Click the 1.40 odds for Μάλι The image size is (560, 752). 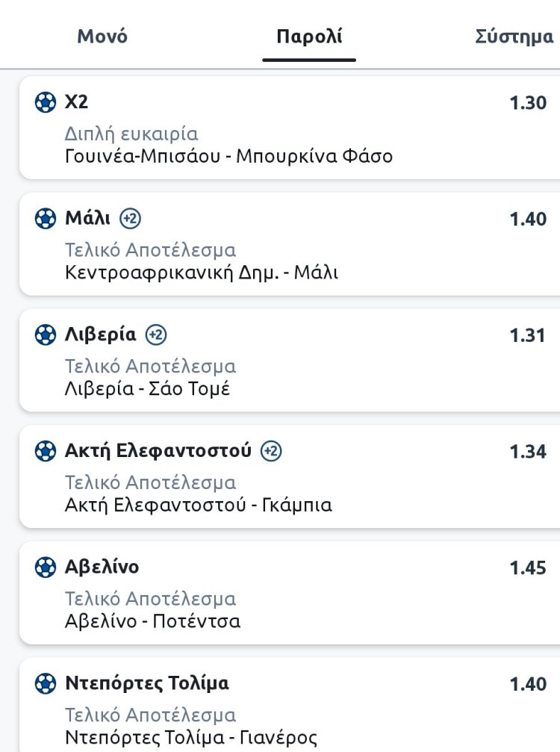[x=528, y=219]
